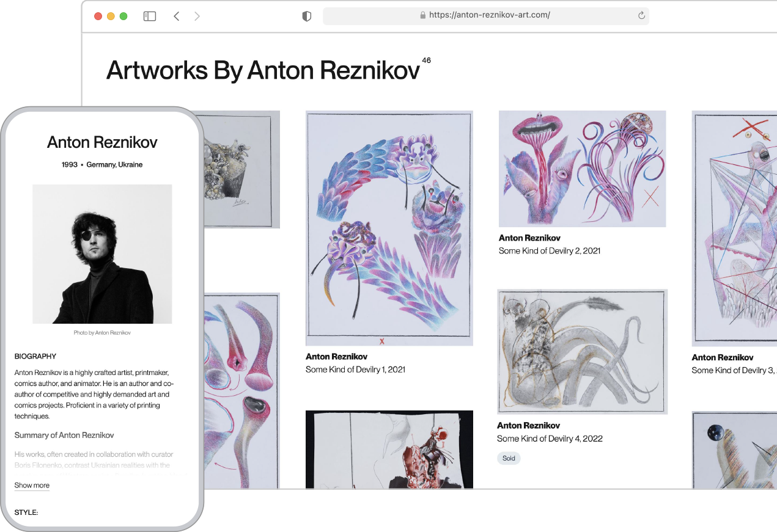Viewport: 777px width, 532px height.
Task: Open Some Kind of Devilry 4 artwork image
Action: pyautogui.click(x=582, y=352)
